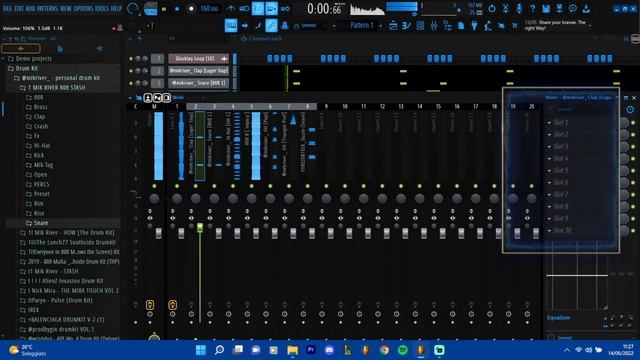The image size is (640, 360).
Task: Click the circular undo history icon
Action: pyautogui.click(x=492, y=8)
